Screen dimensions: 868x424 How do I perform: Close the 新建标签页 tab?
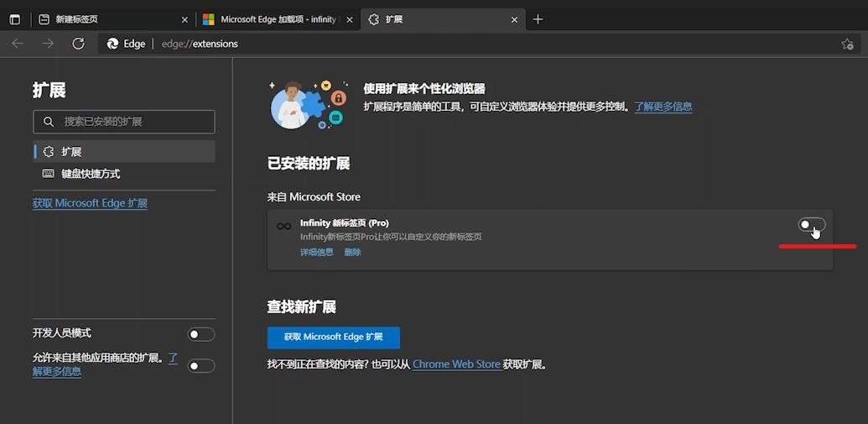185,19
